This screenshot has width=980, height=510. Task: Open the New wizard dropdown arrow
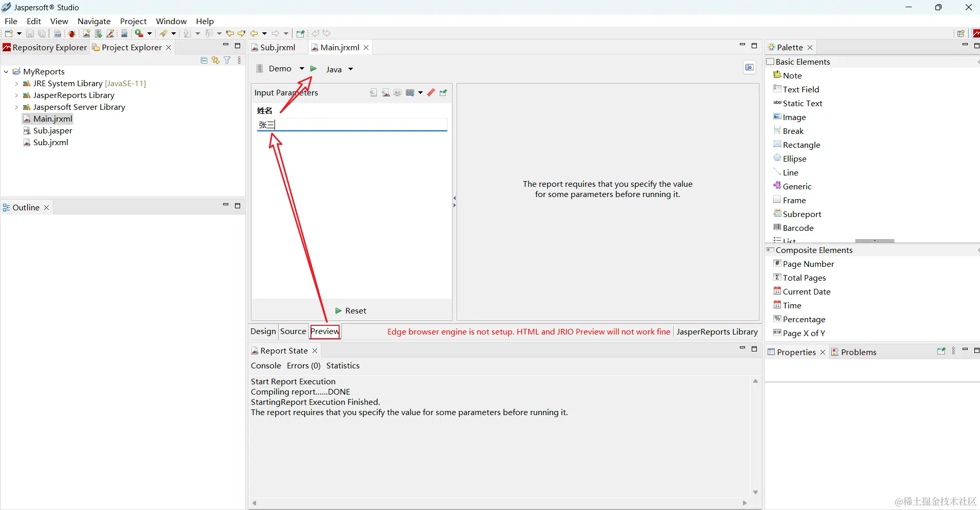[19, 34]
